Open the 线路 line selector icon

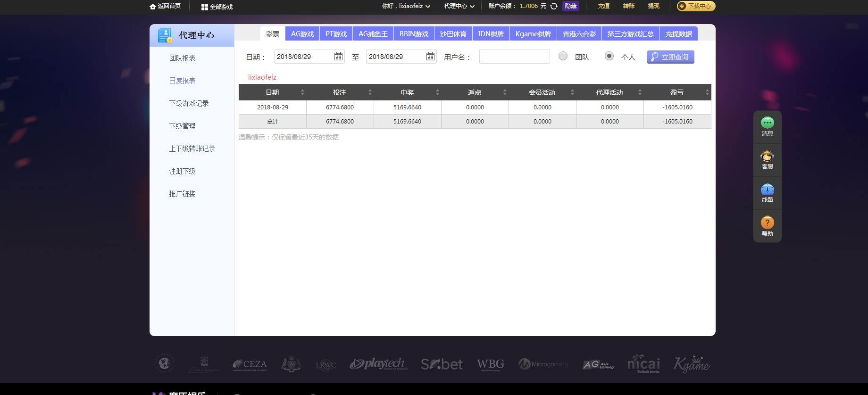[x=768, y=189]
